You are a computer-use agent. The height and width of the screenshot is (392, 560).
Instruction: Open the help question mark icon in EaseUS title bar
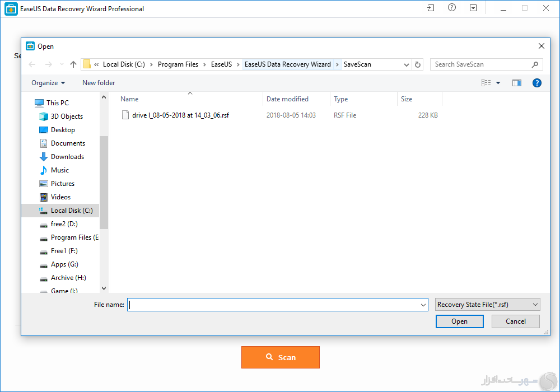(x=452, y=8)
